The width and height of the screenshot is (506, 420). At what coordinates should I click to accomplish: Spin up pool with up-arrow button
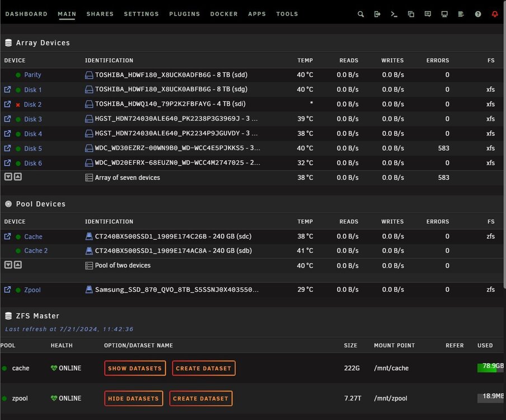[18, 265]
